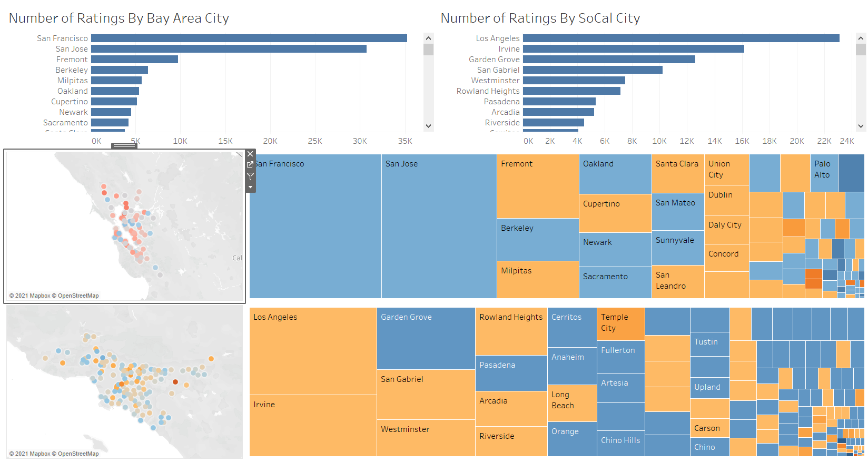
Task: Click the Go to Sheet icon
Action: click(250, 165)
